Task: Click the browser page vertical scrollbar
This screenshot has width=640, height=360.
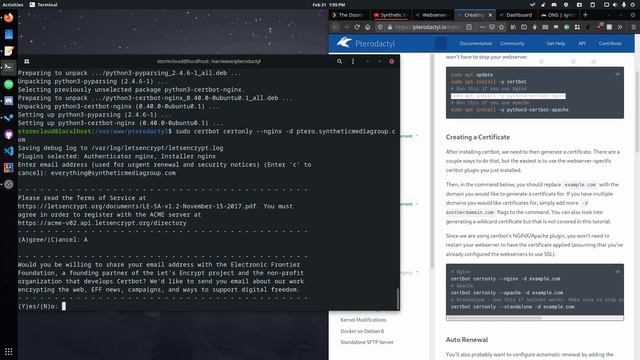Action: [x=638, y=112]
